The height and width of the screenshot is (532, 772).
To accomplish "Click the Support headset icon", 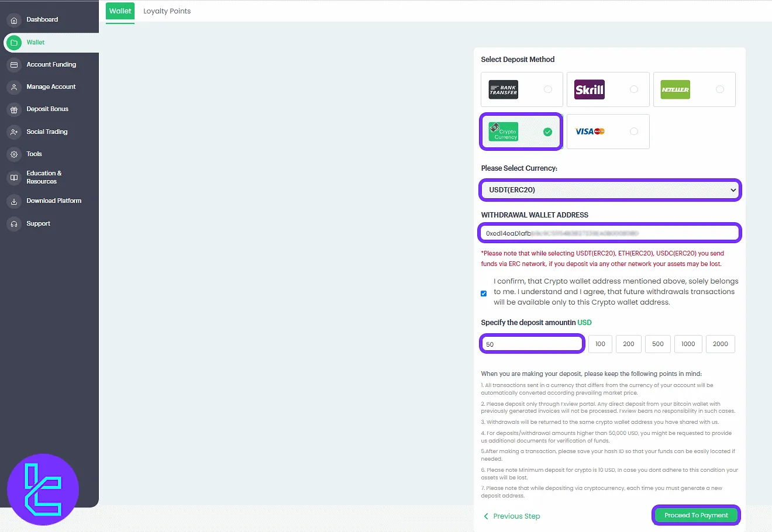I will point(14,224).
